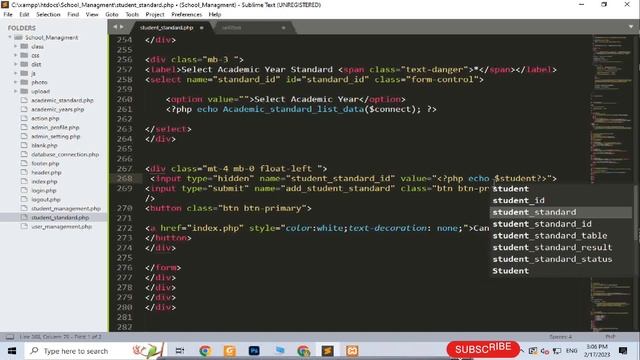
Task: Open user_management.php in sidebar
Action: point(61,227)
